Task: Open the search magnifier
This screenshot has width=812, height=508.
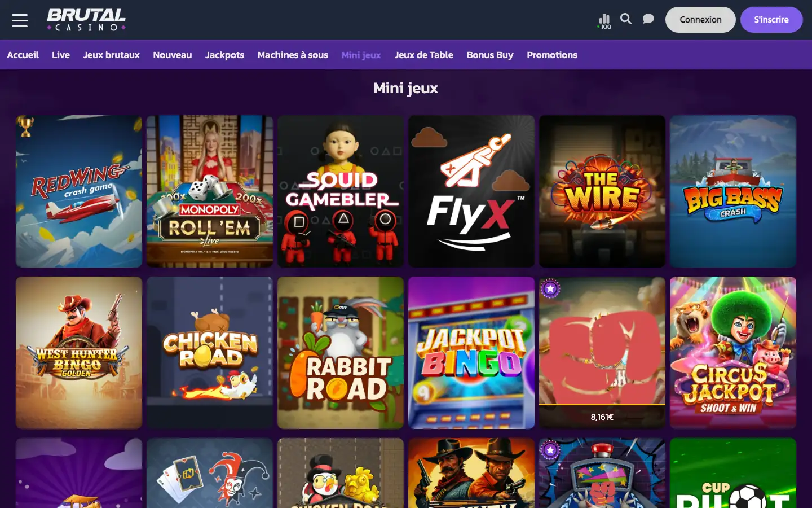Action: tap(626, 19)
